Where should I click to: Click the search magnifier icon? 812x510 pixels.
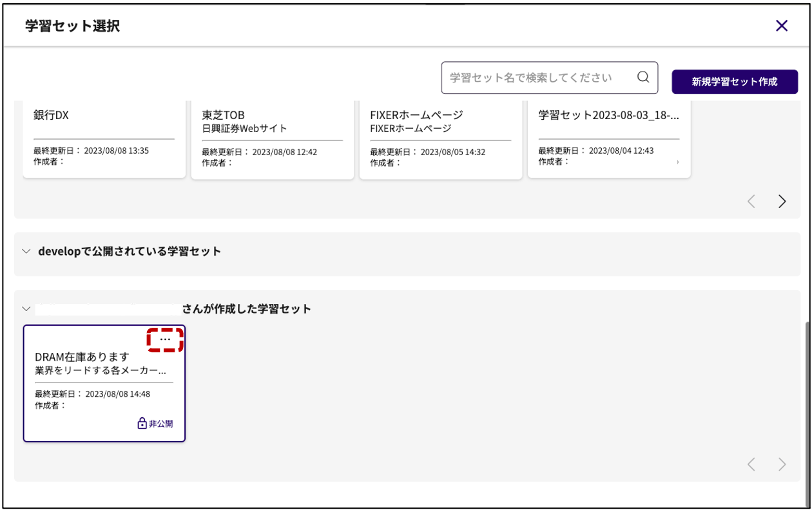(x=643, y=77)
